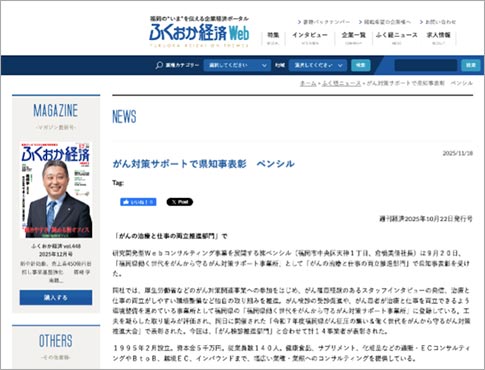485x370 pixels.
Task: Click the 「がんの治療と仕事の両立推進部門」で subheading
Action: [x=171, y=236]
